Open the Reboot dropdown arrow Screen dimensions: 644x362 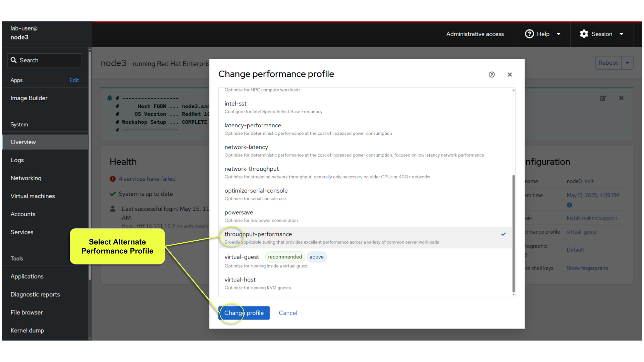pyautogui.click(x=627, y=63)
